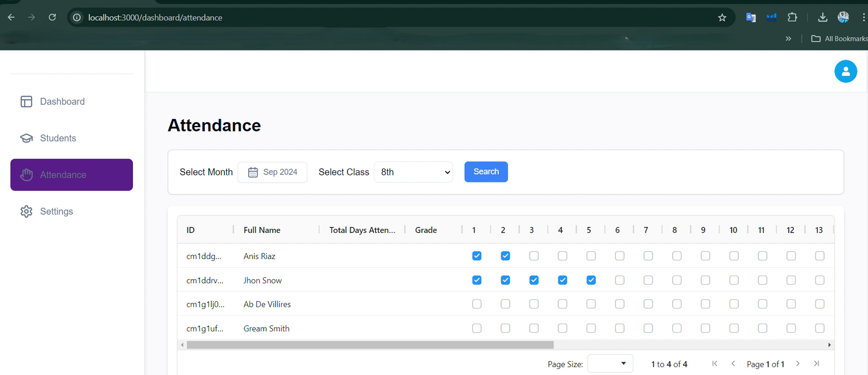Click the browser address bar URL
The image size is (868, 375).
(155, 17)
